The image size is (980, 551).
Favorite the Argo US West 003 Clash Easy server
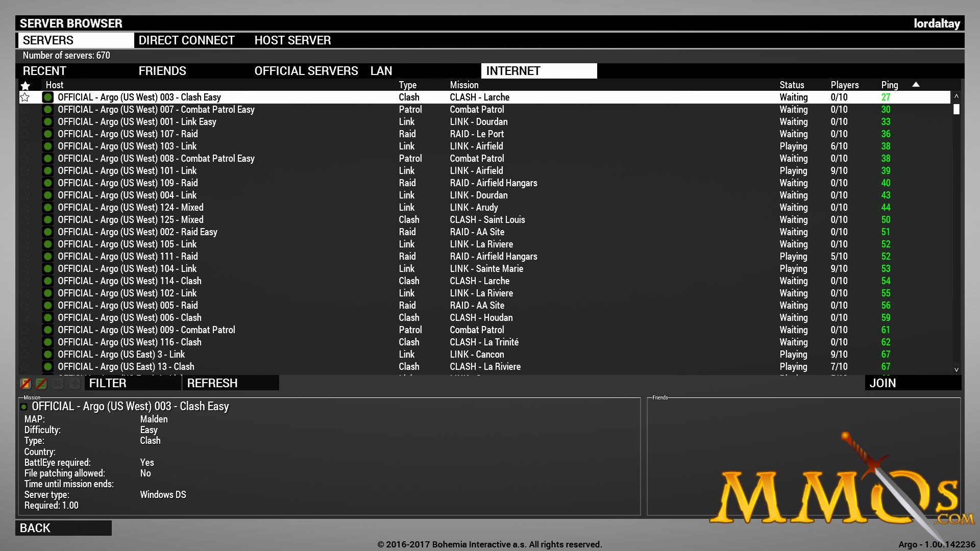[25, 97]
